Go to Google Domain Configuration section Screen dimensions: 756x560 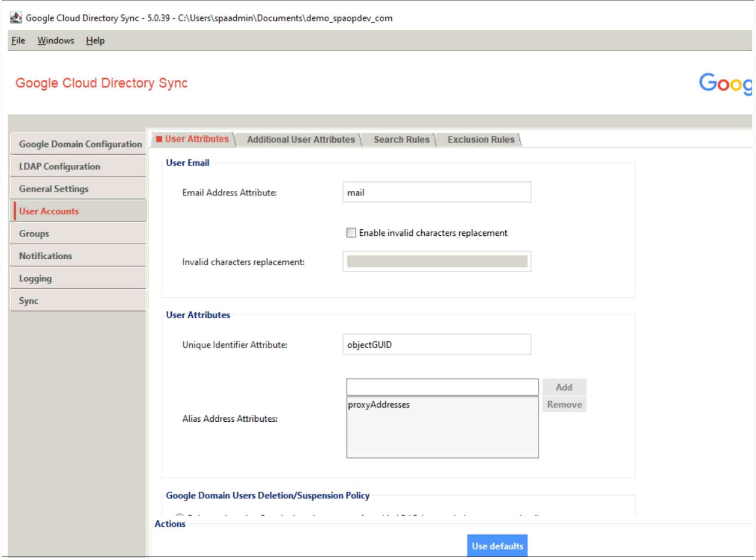coord(80,144)
